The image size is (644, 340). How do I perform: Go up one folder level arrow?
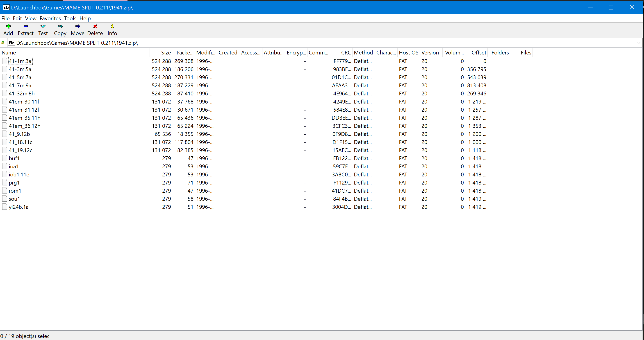coord(3,43)
